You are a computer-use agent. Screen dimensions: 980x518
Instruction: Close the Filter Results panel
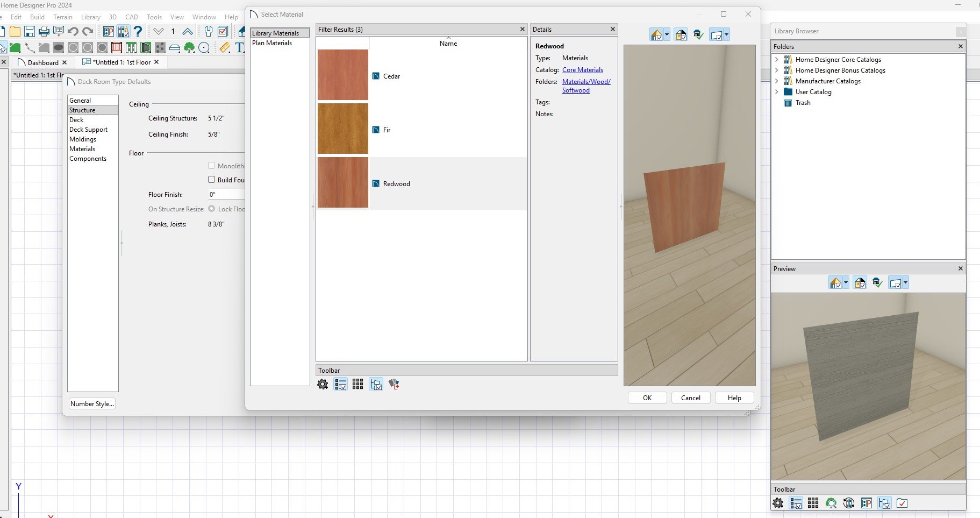522,29
